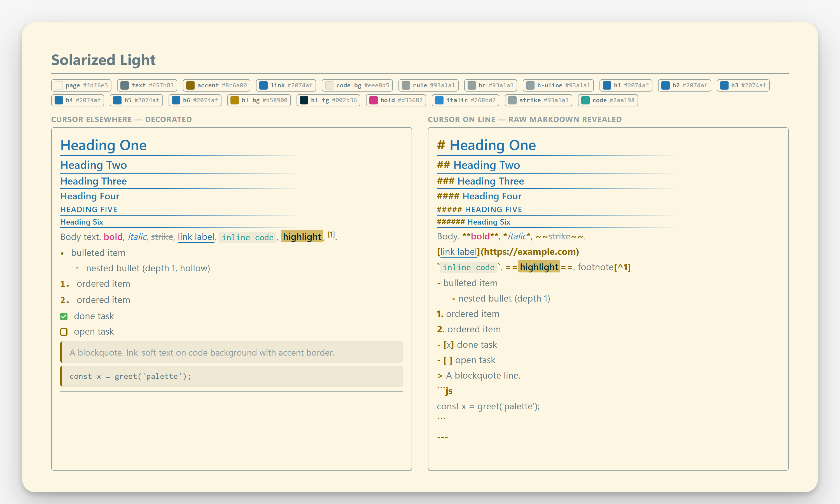Open the link label in decorated pane
840x504 pixels.
tap(196, 237)
